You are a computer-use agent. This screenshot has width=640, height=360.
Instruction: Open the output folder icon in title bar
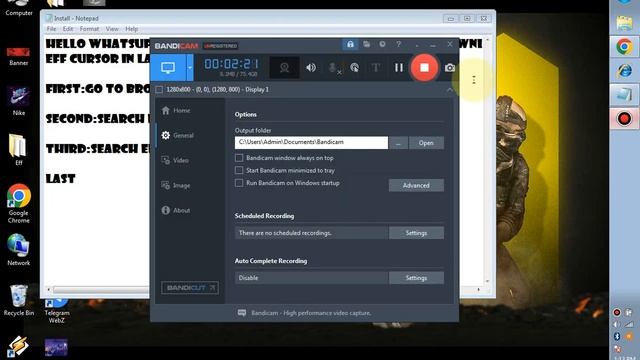tap(367, 44)
